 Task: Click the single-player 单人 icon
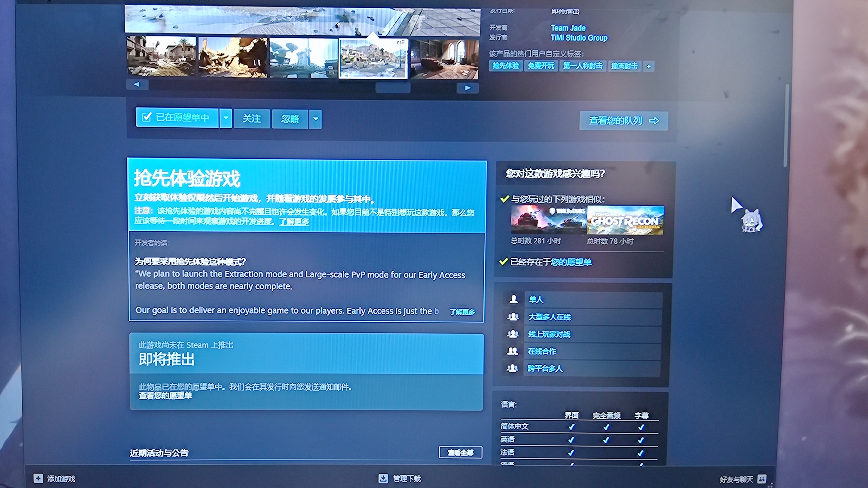[514, 299]
